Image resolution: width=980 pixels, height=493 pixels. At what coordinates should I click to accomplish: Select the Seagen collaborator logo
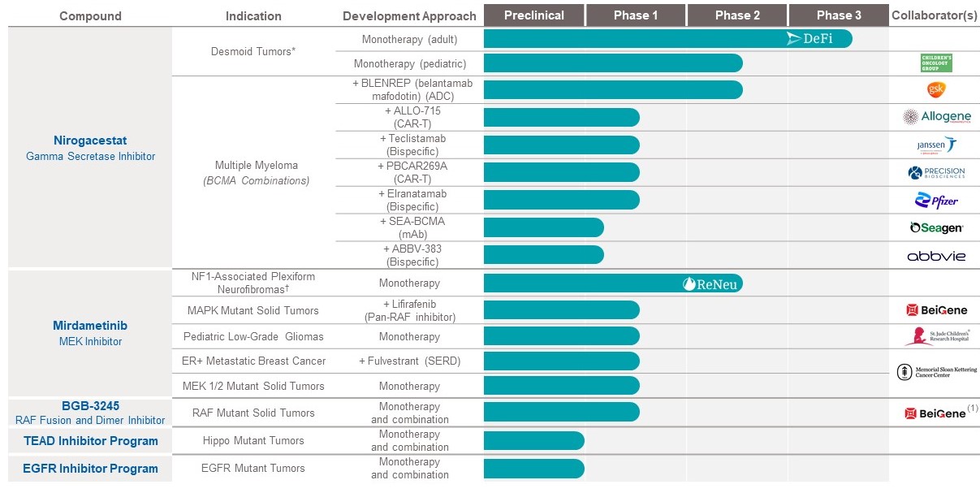pyautogui.click(x=936, y=228)
